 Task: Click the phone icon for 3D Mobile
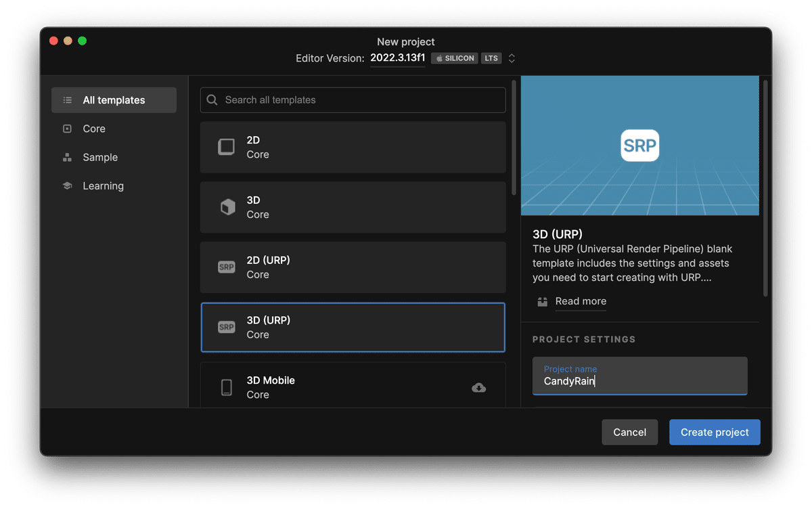point(227,387)
